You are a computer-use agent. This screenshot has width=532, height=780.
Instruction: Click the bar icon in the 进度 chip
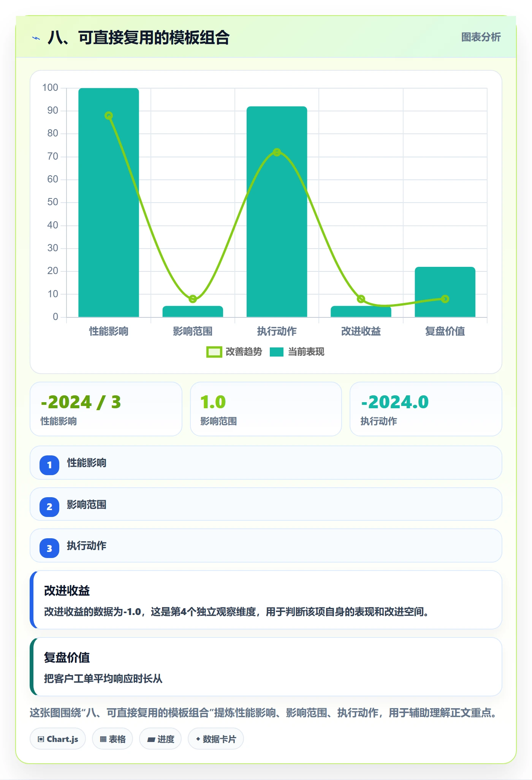tap(151, 739)
